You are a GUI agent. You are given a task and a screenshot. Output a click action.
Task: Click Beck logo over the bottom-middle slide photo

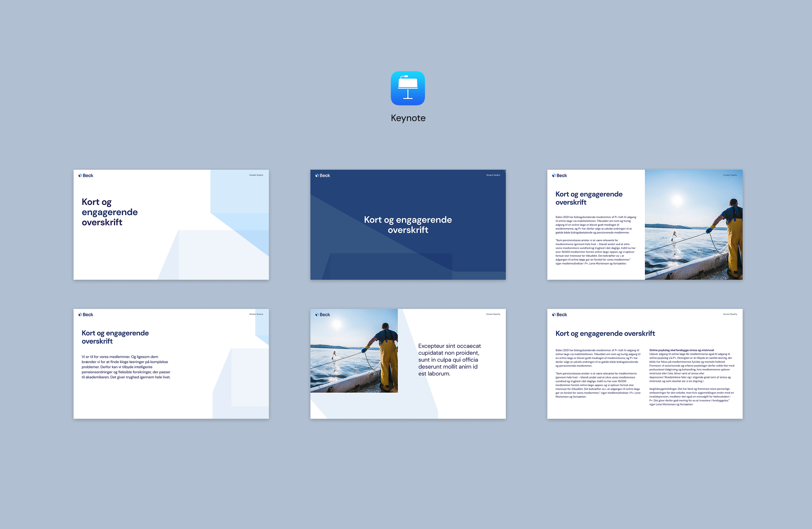tap(323, 314)
